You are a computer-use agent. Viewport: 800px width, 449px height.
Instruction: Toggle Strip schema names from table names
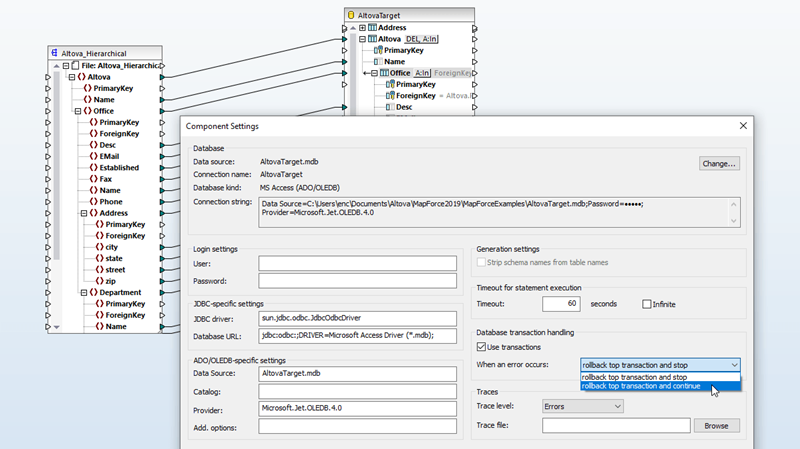pyautogui.click(x=482, y=263)
